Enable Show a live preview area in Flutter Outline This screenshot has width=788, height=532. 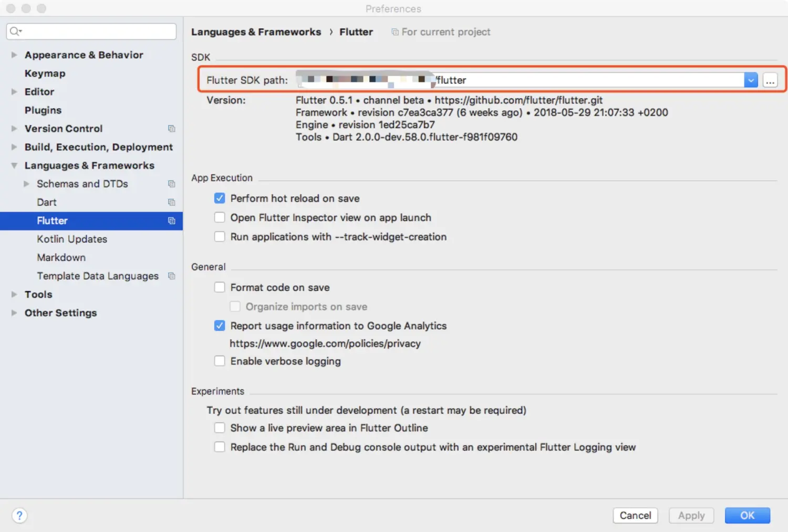pyautogui.click(x=220, y=427)
